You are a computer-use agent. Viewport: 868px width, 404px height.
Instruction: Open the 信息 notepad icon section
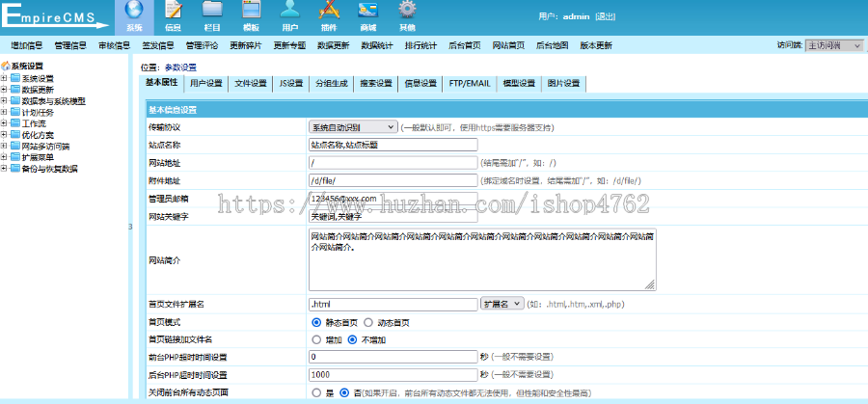[x=175, y=10]
